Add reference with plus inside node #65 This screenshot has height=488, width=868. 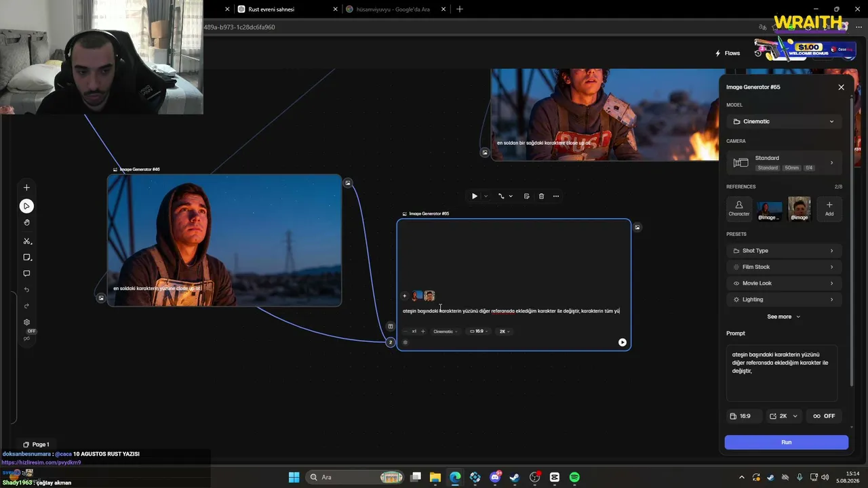click(x=405, y=296)
